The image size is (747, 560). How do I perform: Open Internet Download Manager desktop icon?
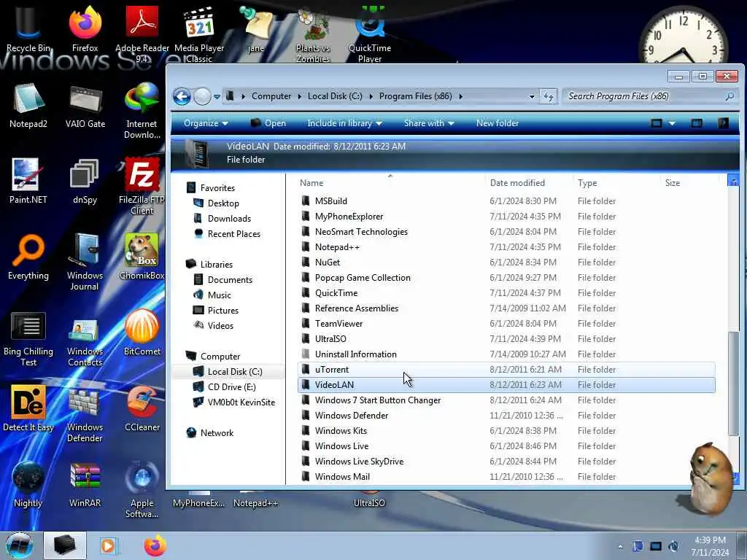coord(142,109)
